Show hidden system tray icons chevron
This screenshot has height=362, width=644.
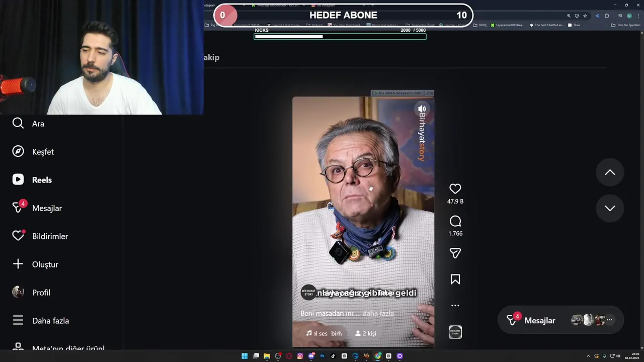588,356
